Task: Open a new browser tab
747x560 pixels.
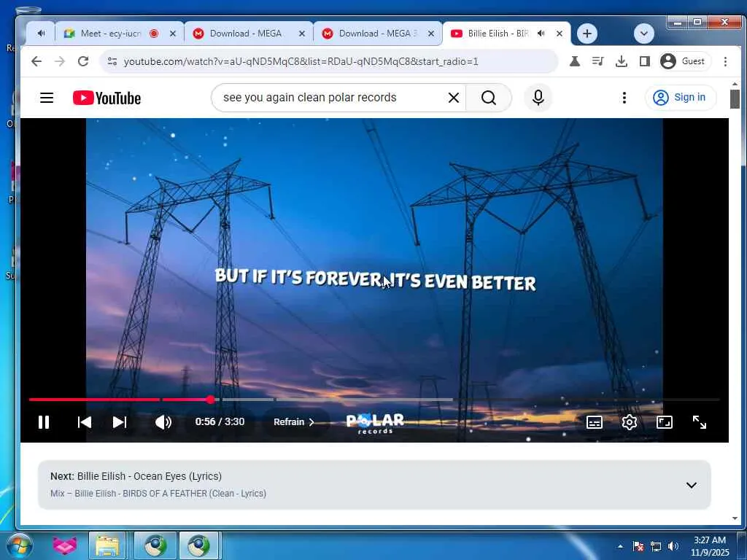Action: [587, 34]
